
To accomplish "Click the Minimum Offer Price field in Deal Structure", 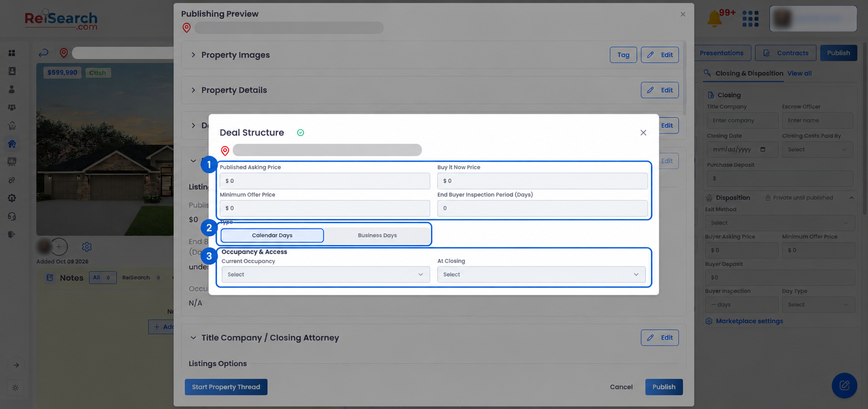I will pos(325,208).
